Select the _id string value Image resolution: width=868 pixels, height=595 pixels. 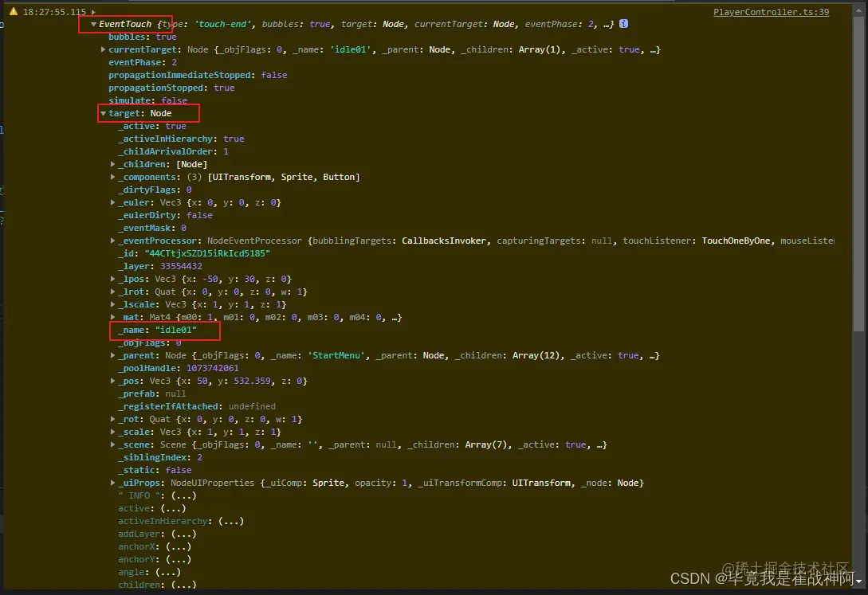[207, 253]
